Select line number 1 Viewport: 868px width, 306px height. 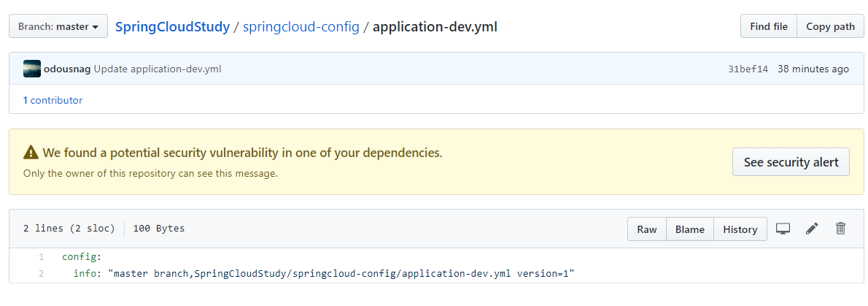pyautogui.click(x=41, y=256)
